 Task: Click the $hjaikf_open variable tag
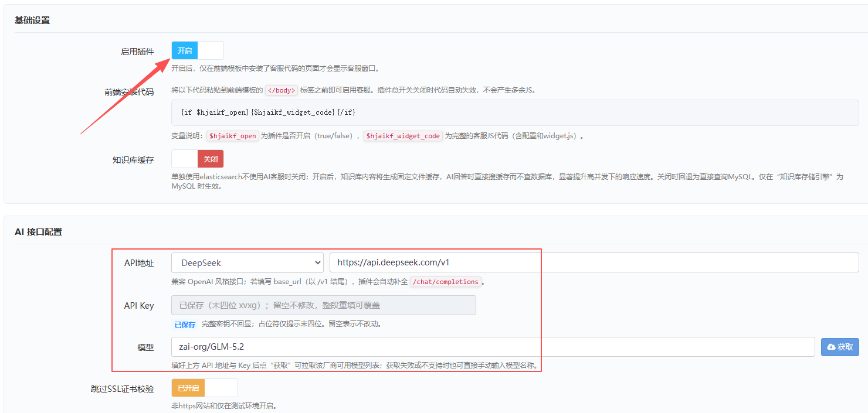233,136
